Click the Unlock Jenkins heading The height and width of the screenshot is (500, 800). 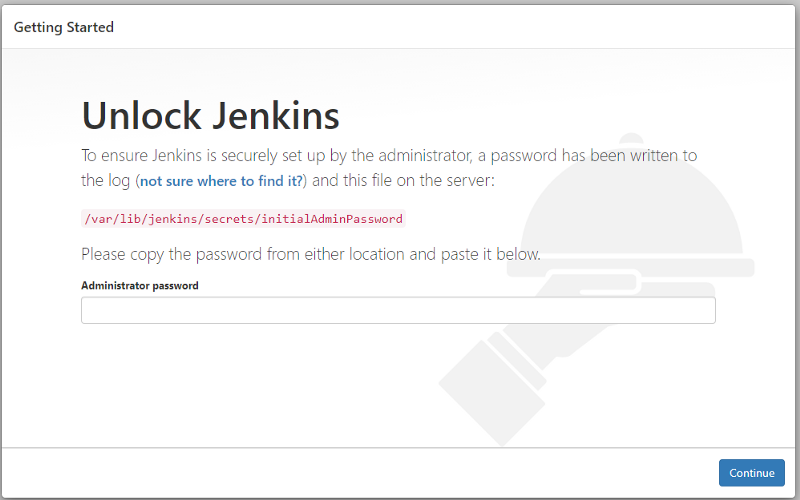pyautogui.click(x=210, y=116)
